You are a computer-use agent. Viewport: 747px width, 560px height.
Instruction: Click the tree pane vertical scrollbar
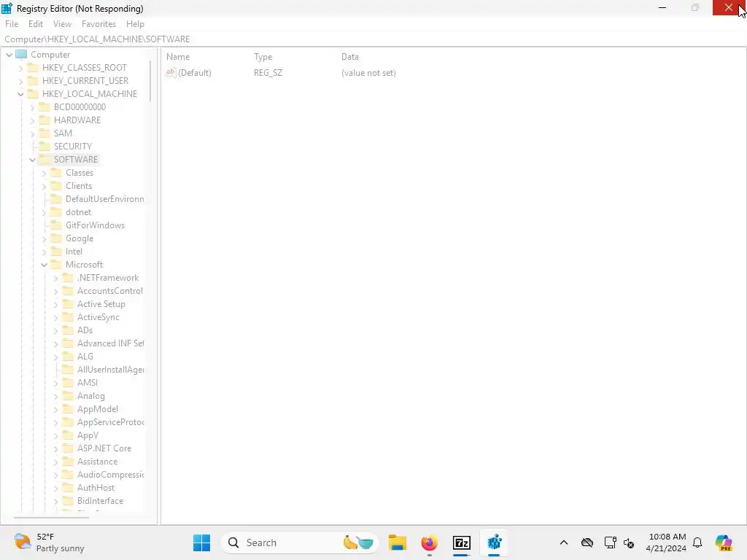(x=150, y=81)
